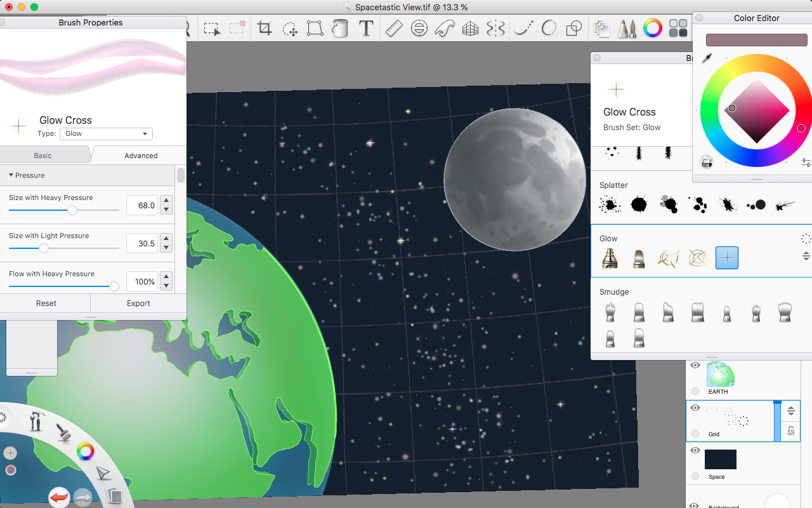Toggle the Space layer lock circle

pyautogui.click(x=695, y=476)
